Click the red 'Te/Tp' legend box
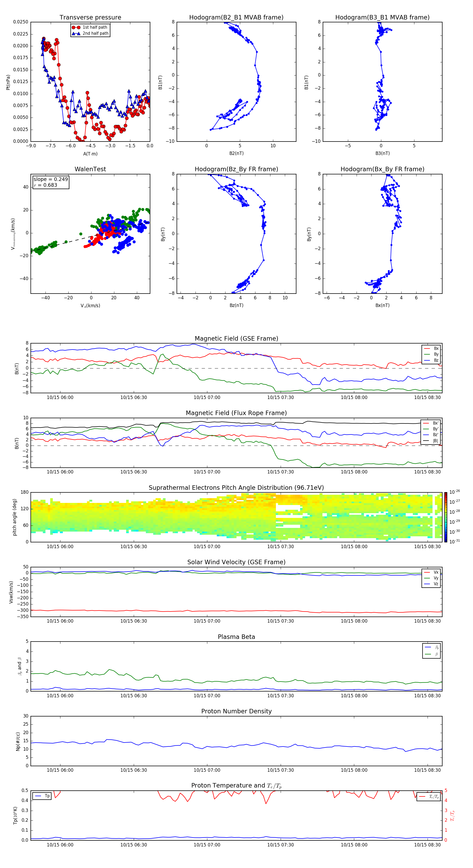Viewport: 473px width, 868px height. 428,796
